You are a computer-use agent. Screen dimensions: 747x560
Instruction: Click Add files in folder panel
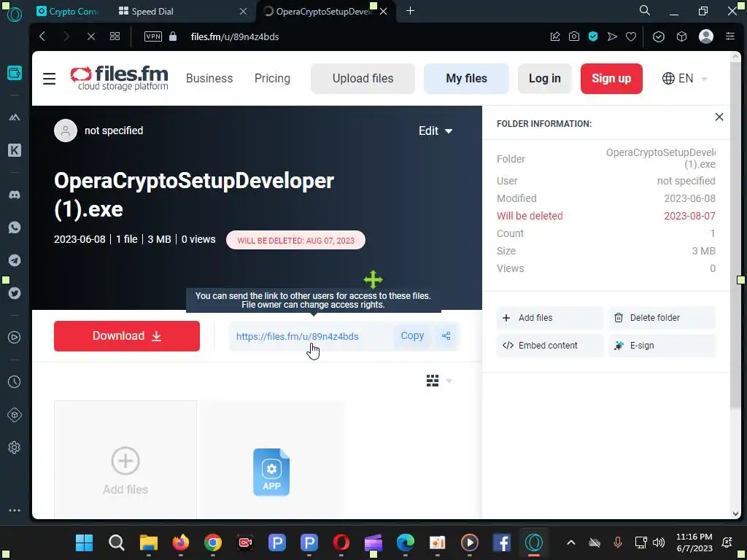click(x=550, y=318)
